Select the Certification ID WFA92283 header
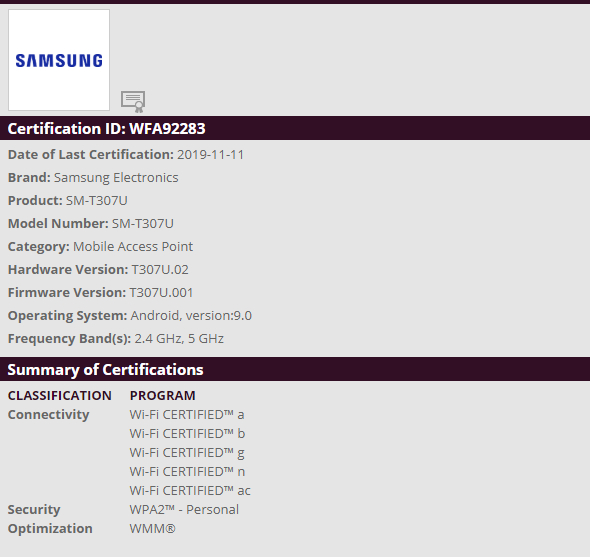The width and height of the screenshot is (590, 557). tap(295, 128)
